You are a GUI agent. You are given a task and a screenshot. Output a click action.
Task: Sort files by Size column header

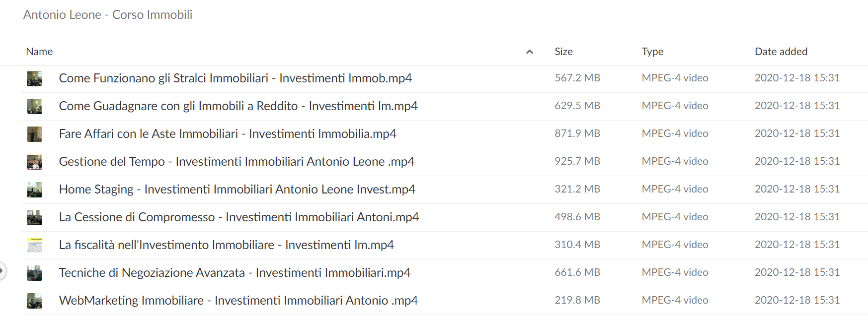[x=563, y=52]
